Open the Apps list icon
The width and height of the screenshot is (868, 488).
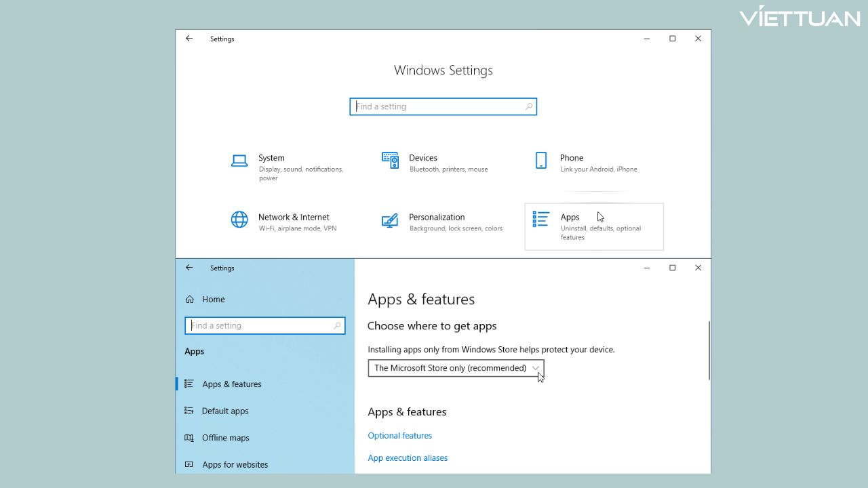540,220
